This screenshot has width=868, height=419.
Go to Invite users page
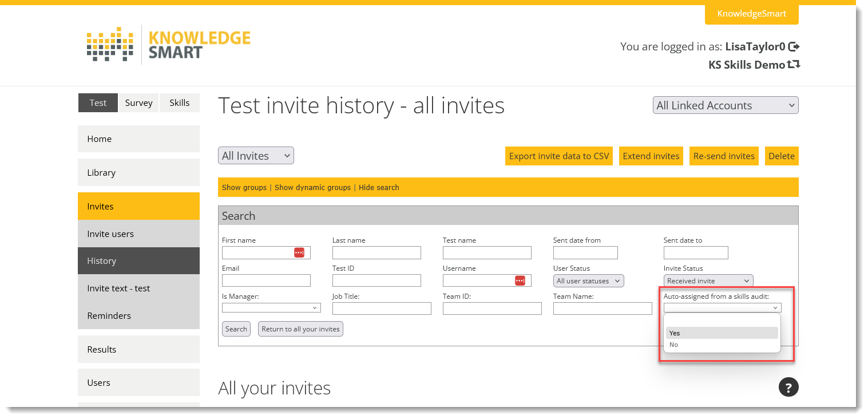pyautogui.click(x=138, y=234)
